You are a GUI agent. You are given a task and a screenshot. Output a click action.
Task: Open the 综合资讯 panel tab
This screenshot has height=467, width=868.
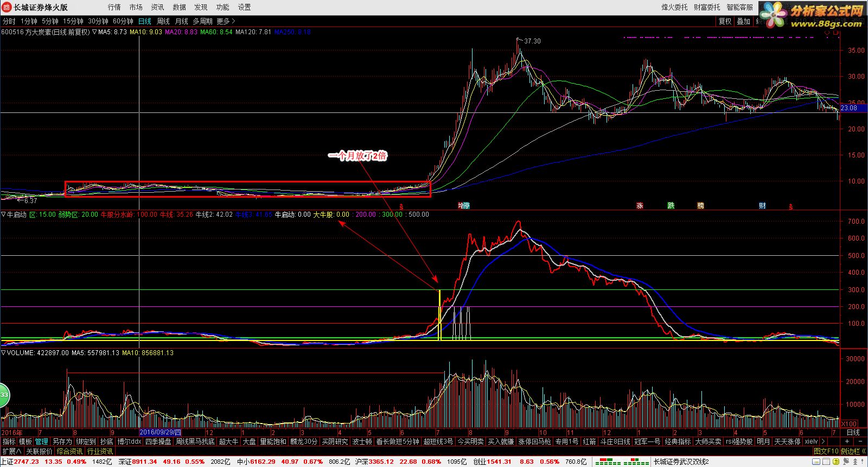pos(70,451)
